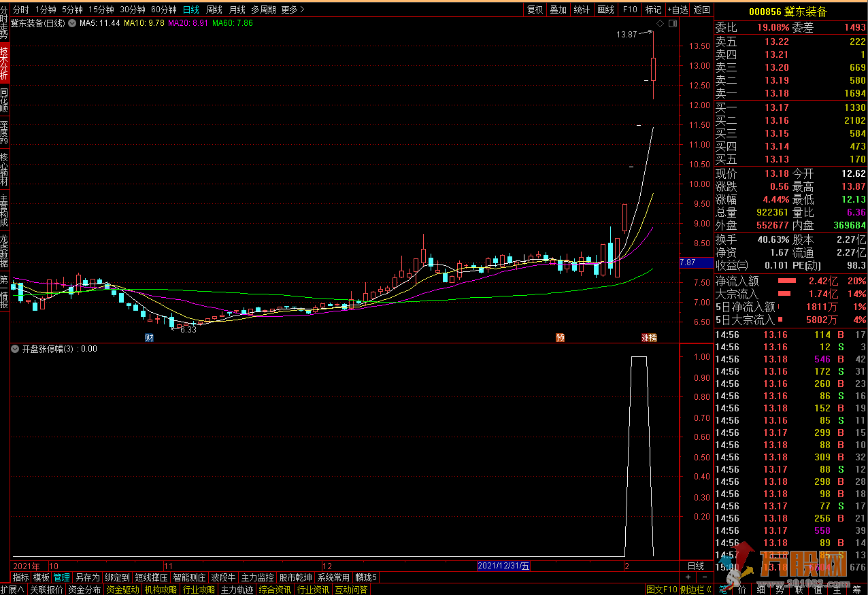Open the 关联报价 tab
868x595 pixels.
pos(46,590)
